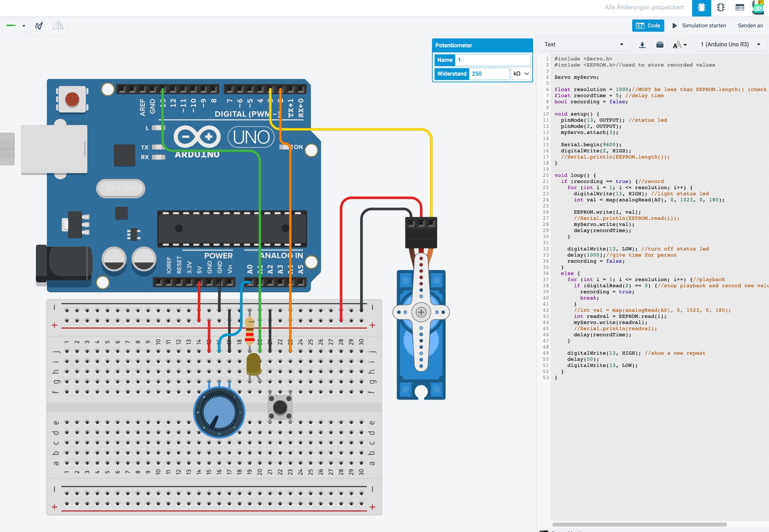Image resolution: width=769 pixels, height=532 pixels.
Task: Click the mirror component icon
Action: [x=58, y=26]
